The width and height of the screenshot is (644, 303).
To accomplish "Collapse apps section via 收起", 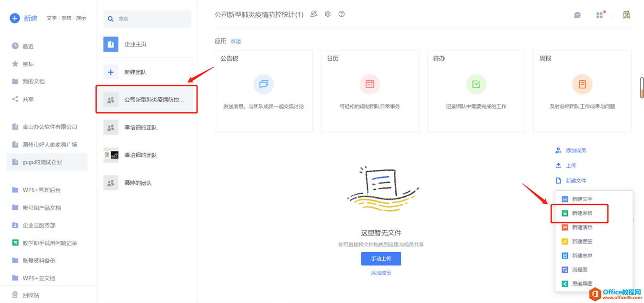I will pos(236,41).
